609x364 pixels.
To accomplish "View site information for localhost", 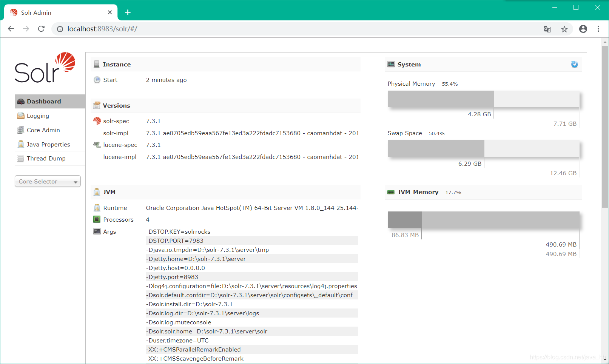I will [60, 29].
